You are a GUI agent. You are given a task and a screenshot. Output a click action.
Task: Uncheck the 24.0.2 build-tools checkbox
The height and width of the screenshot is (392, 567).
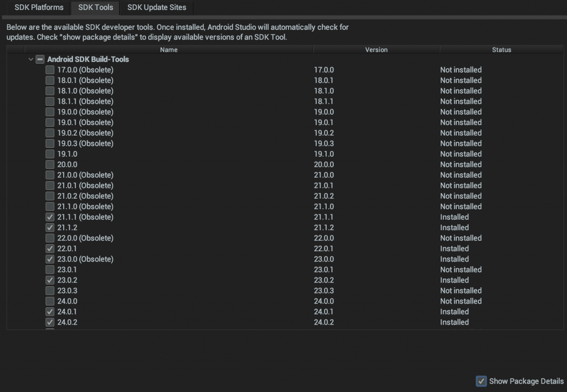coord(50,322)
